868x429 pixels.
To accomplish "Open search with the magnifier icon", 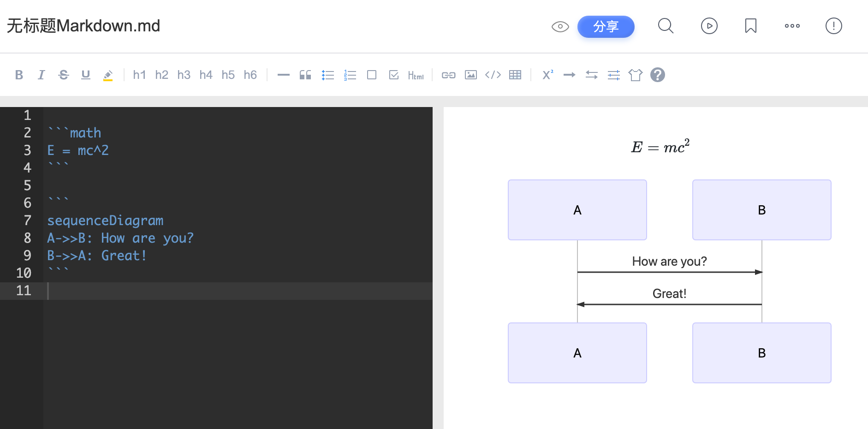I will point(666,26).
